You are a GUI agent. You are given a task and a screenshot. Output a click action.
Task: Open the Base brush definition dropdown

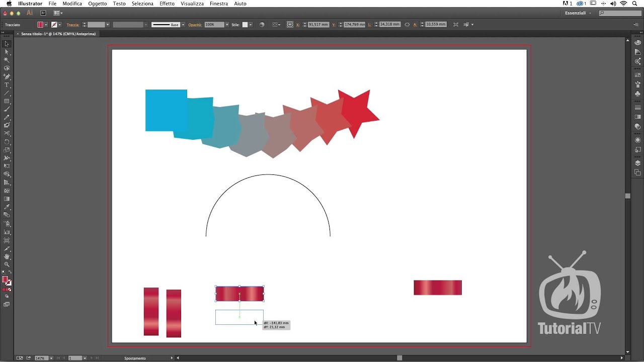tap(183, 24)
